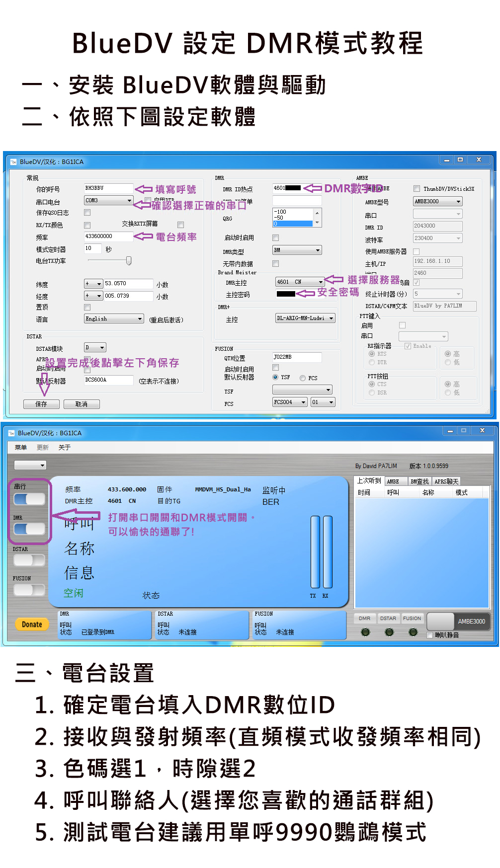Screen dimensions: 500x868
Task: Open the FCS 01 dropdown
Action: [323, 402]
